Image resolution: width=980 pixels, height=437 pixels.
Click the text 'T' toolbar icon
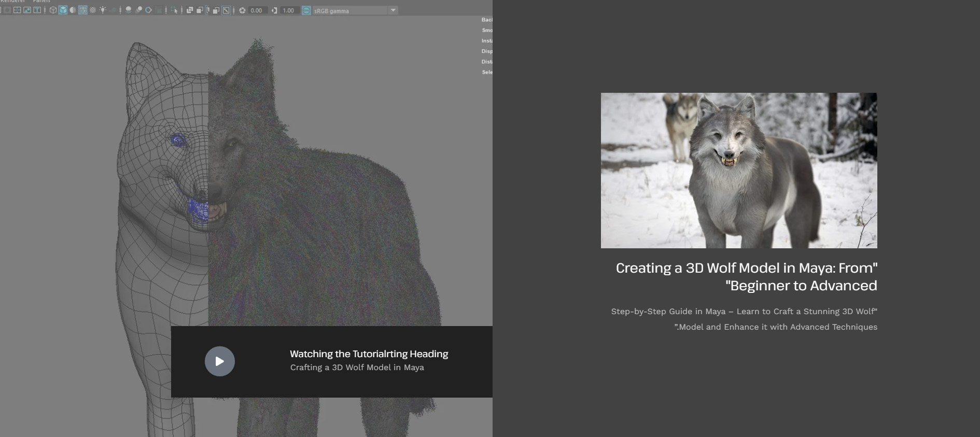pos(37,10)
